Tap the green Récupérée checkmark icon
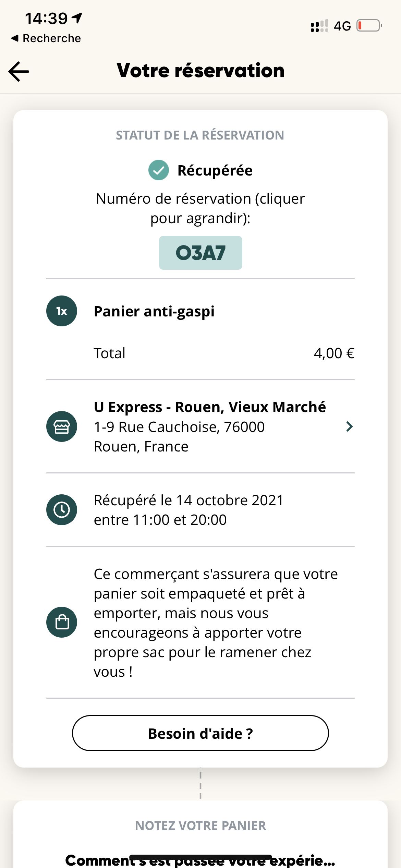 tap(158, 170)
